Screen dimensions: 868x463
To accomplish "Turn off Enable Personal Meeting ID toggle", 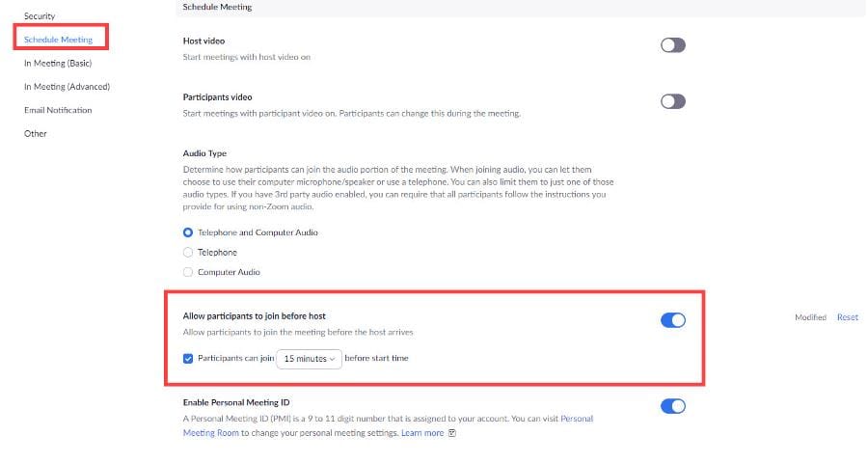I will click(672, 406).
